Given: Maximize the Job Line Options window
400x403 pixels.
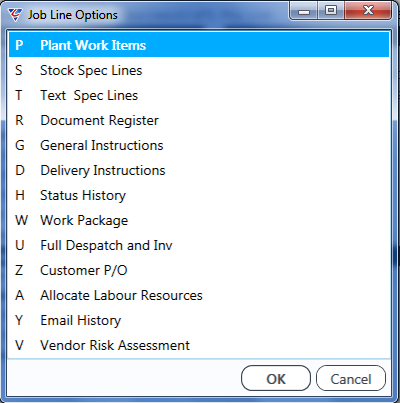Looking at the screenshot, I should (x=331, y=11).
